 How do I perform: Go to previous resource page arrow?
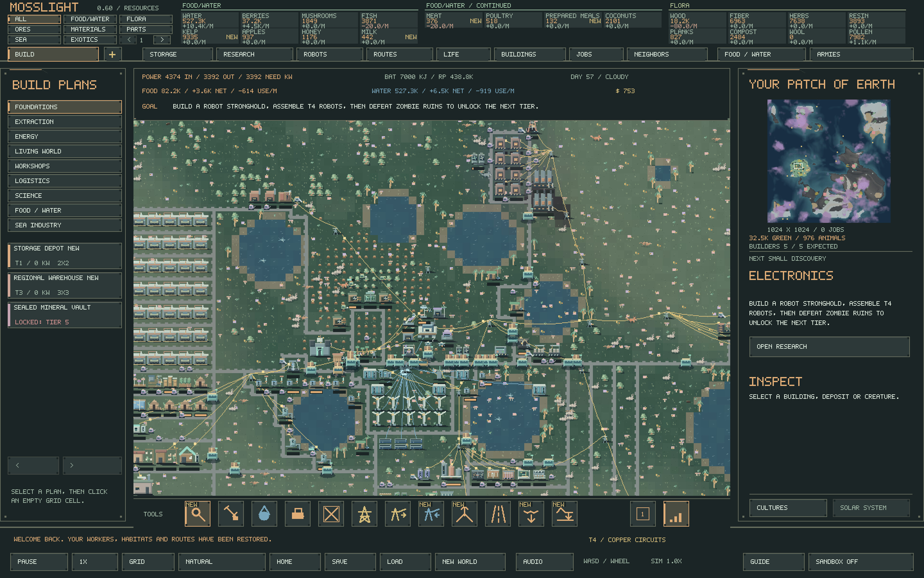click(129, 39)
